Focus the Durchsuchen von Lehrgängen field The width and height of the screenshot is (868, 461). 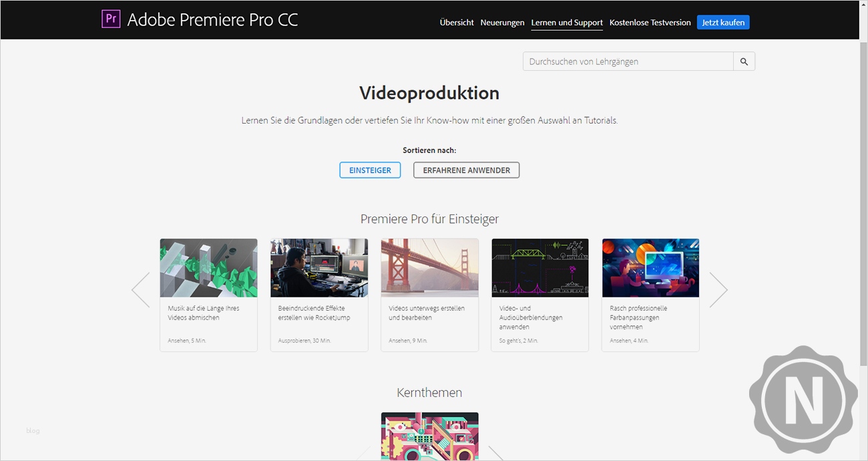[x=628, y=61]
